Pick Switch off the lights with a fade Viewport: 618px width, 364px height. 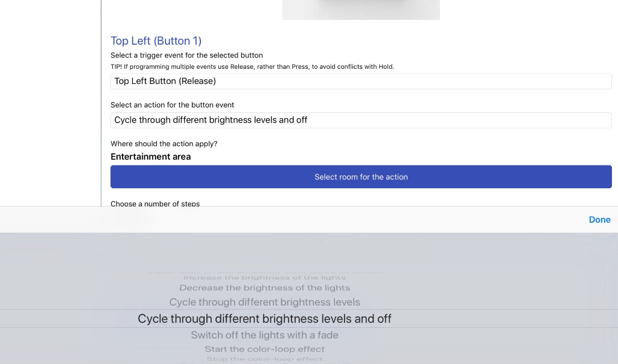pyautogui.click(x=264, y=335)
